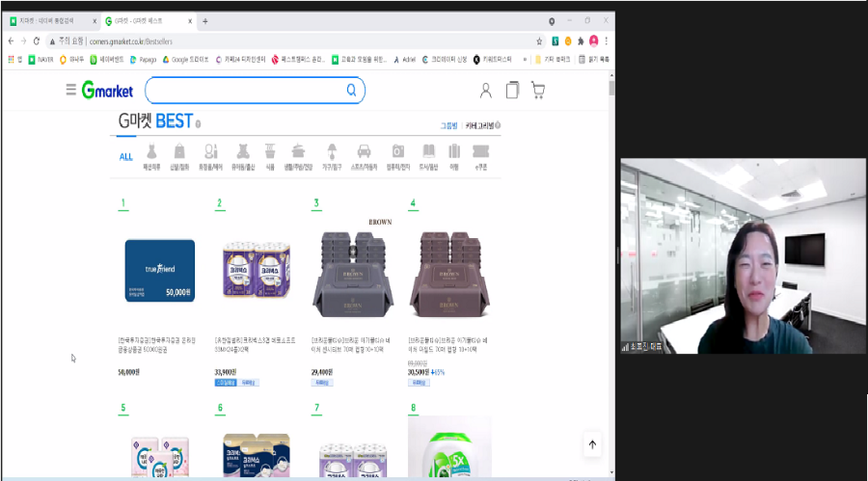868x481 pixels.
Task: Open the Chrome profile avatar
Action: click(594, 40)
